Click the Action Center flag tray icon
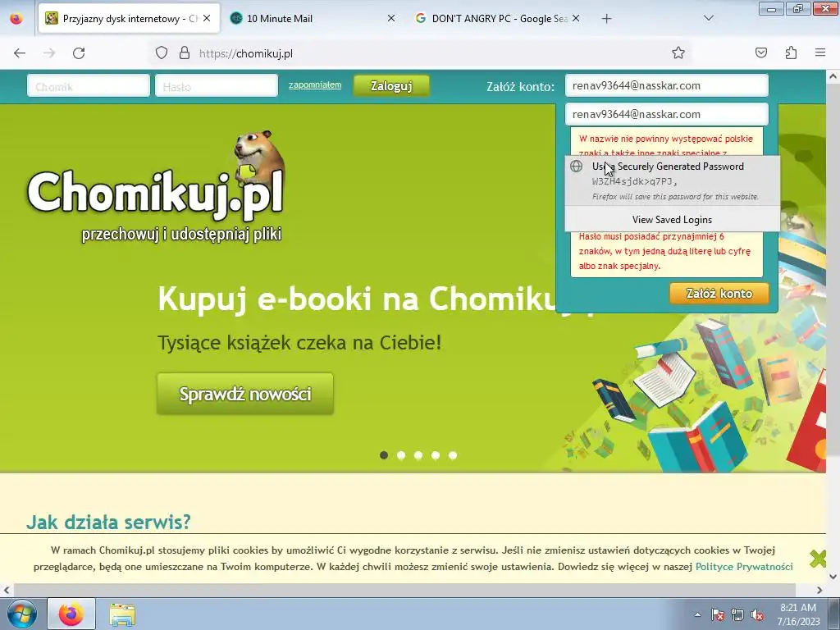The image size is (840, 630). tap(717, 614)
